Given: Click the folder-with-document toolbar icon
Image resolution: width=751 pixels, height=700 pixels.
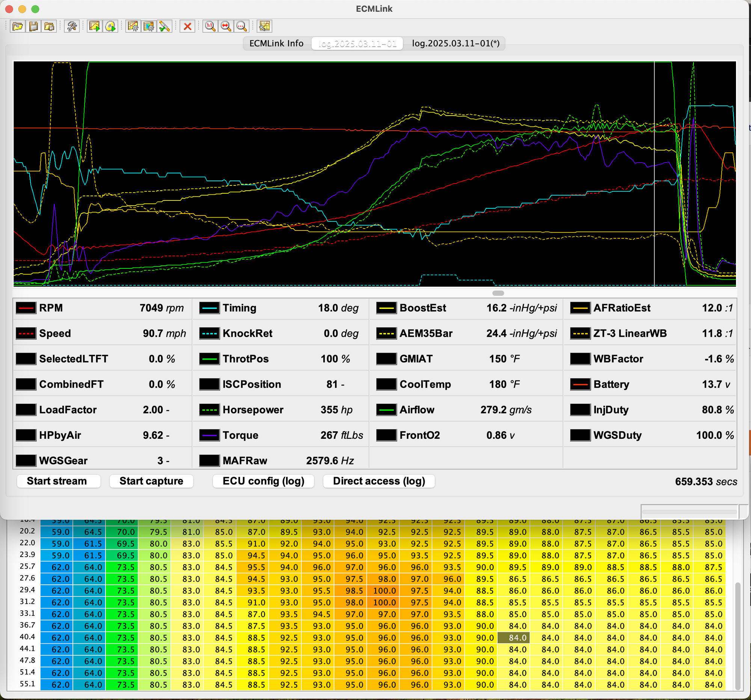Looking at the screenshot, I should 49,26.
